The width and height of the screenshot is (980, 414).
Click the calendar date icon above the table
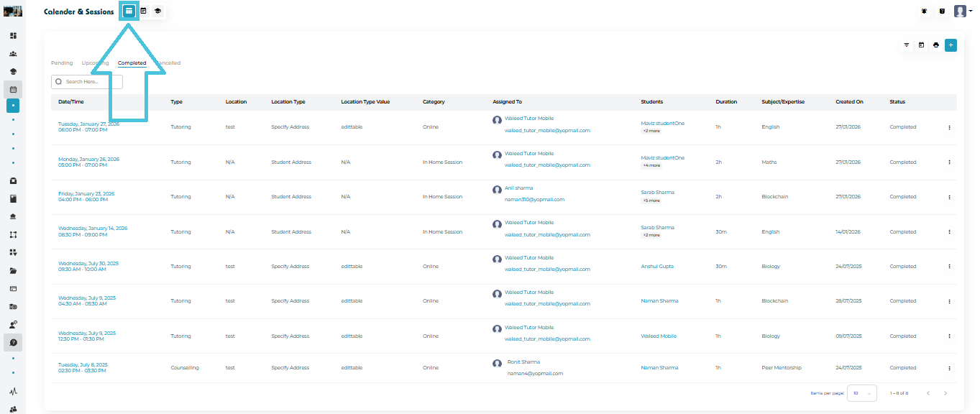coord(921,45)
